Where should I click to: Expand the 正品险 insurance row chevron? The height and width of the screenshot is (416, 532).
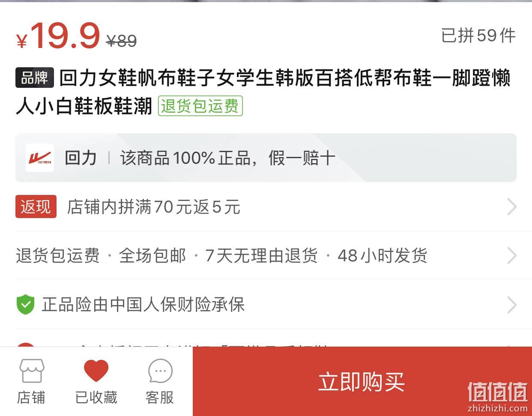point(511,305)
